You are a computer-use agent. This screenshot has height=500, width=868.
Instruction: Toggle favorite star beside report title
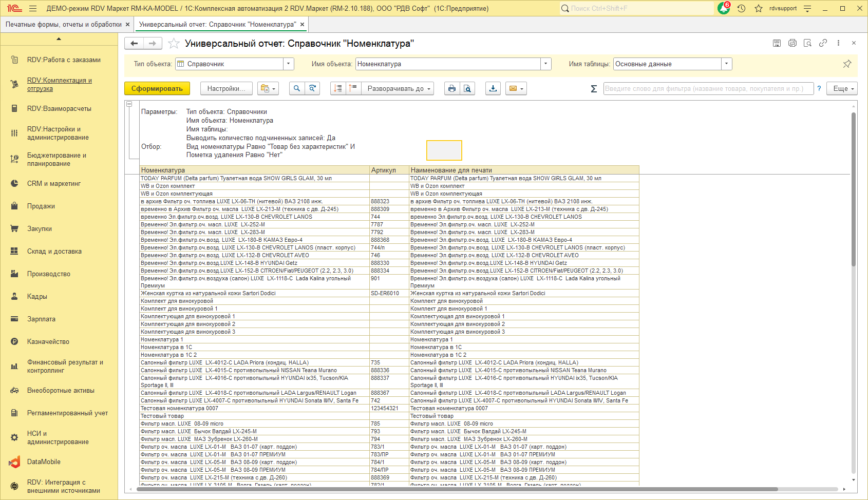[x=174, y=44]
